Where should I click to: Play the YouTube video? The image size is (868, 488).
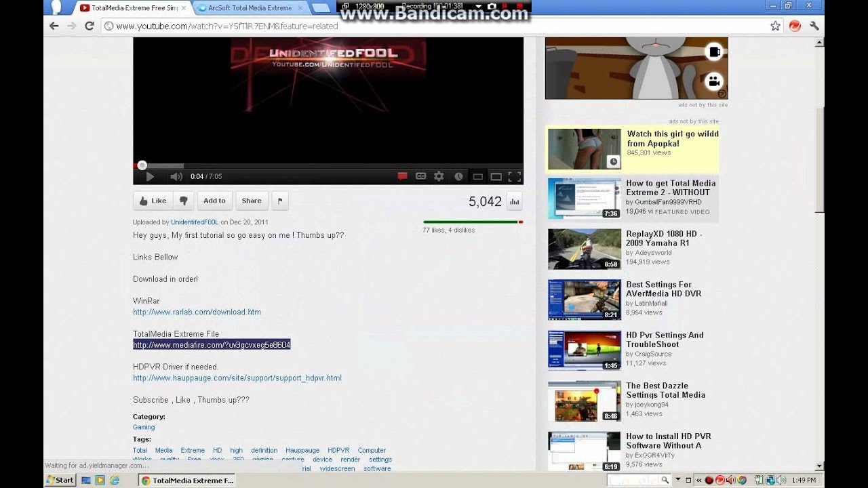click(x=150, y=176)
